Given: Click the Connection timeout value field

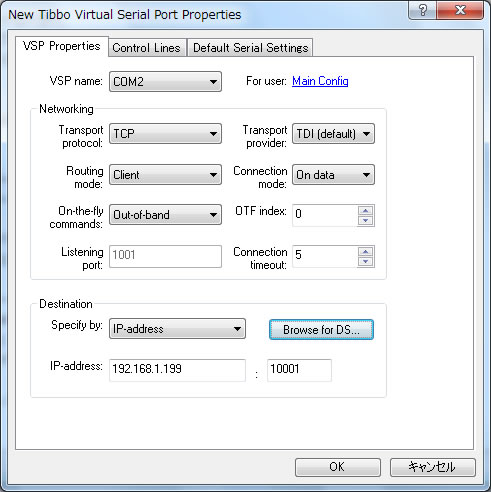Looking at the screenshot, I should pos(325,256).
